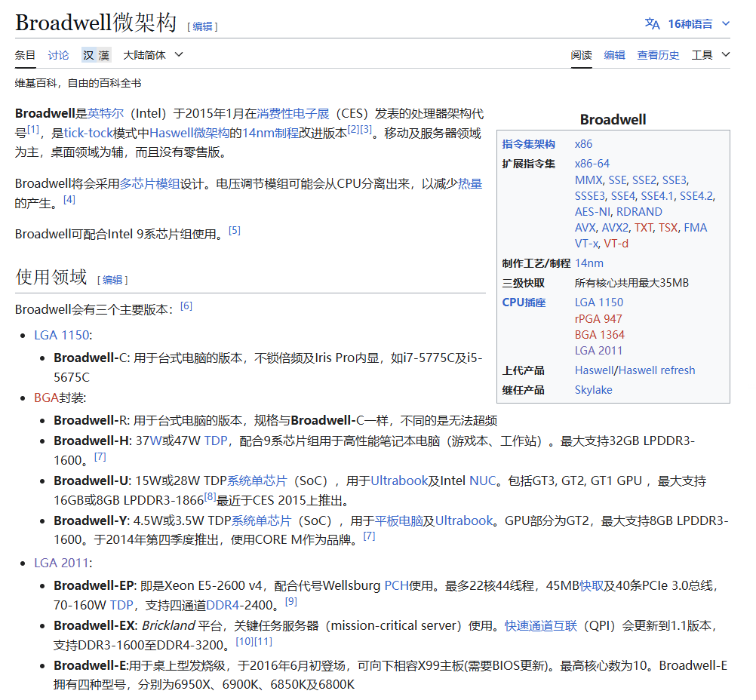Open the LGA 1150 list link
Viewport: 756px width, 700px height.
pyautogui.click(x=62, y=335)
